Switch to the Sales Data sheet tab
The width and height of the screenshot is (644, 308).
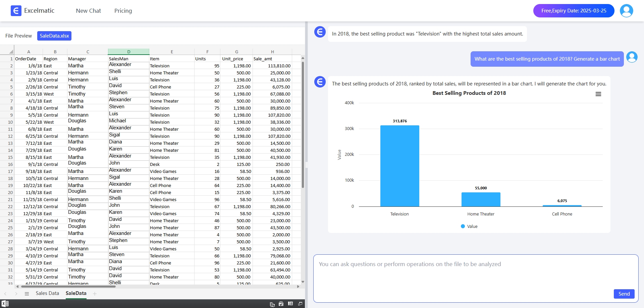tap(47, 293)
